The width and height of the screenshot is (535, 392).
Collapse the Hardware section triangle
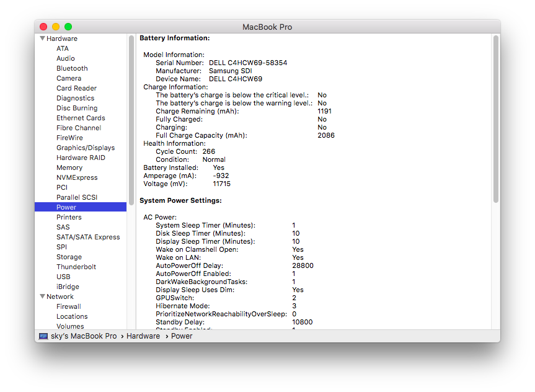[42, 38]
